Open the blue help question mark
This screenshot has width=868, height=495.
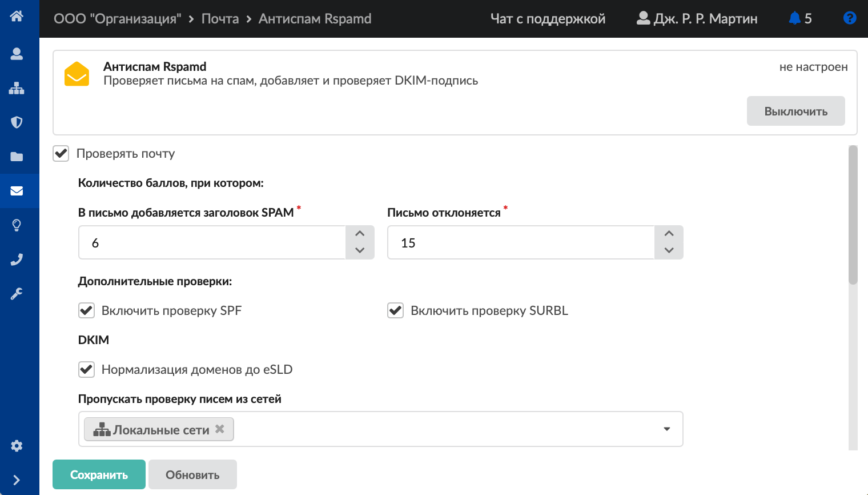[x=850, y=18]
